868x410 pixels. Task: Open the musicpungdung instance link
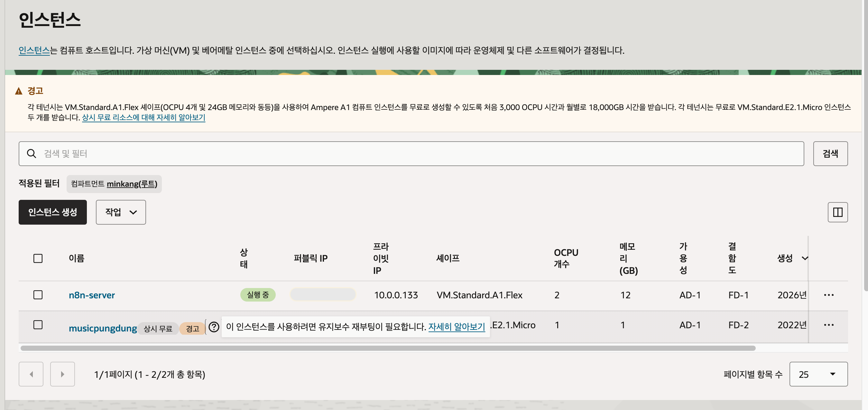[103, 328]
